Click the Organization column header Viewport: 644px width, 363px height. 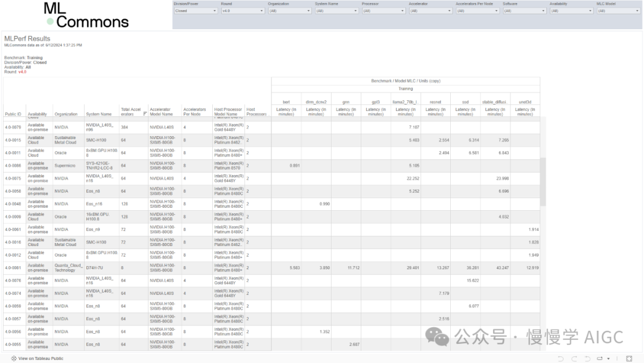[66, 114]
